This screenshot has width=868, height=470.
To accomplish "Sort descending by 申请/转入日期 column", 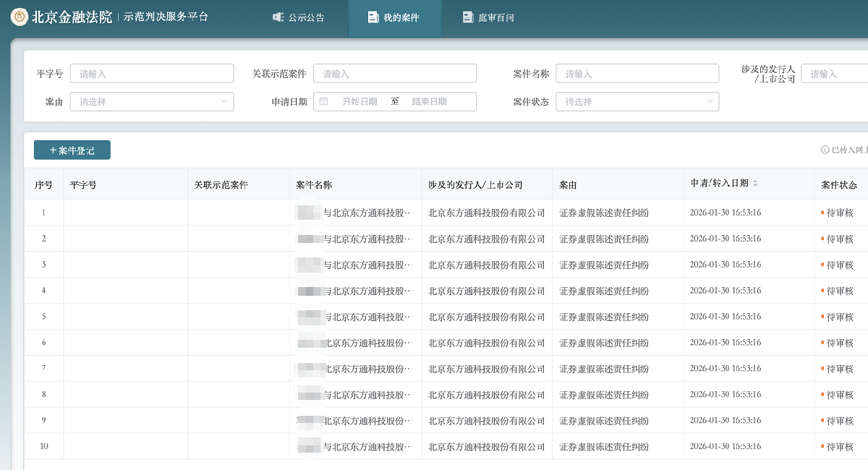I will click(x=757, y=186).
